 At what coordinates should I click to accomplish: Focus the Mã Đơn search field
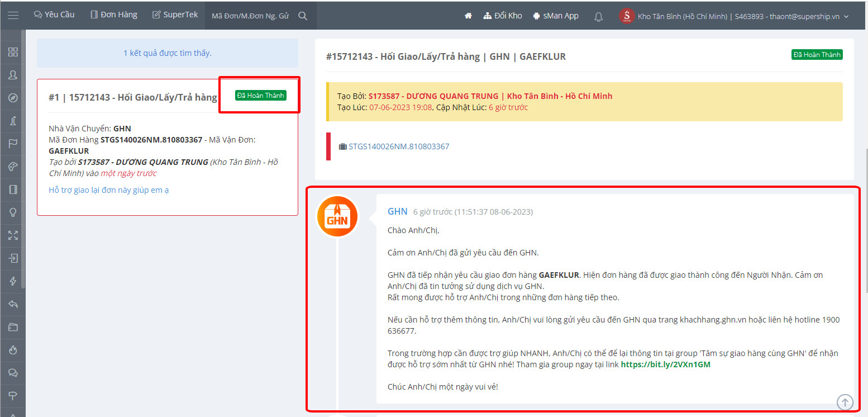(x=250, y=16)
